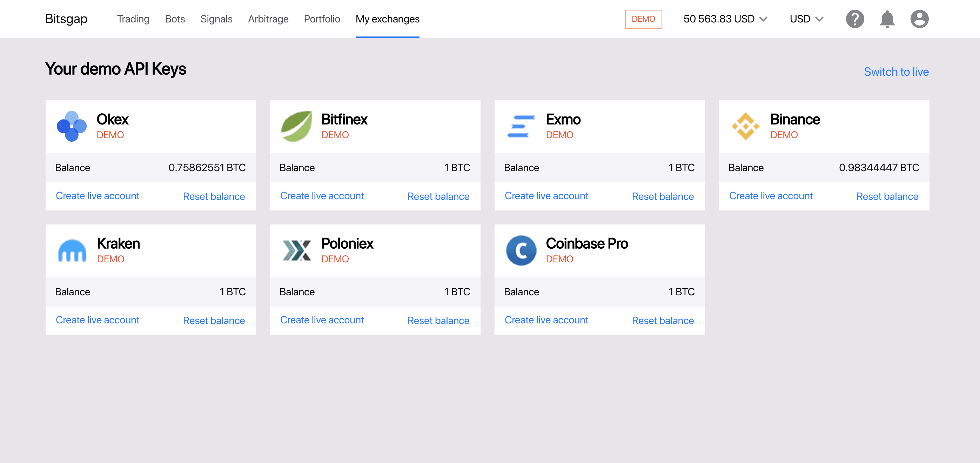
Task: Click Binance balance 0.98344447 BTC
Action: click(x=879, y=167)
